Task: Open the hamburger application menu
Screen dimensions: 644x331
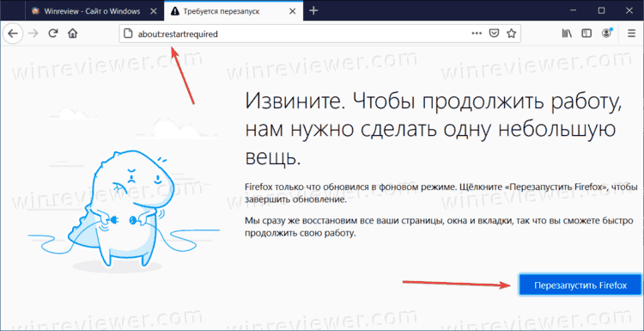Action: tap(631, 34)
